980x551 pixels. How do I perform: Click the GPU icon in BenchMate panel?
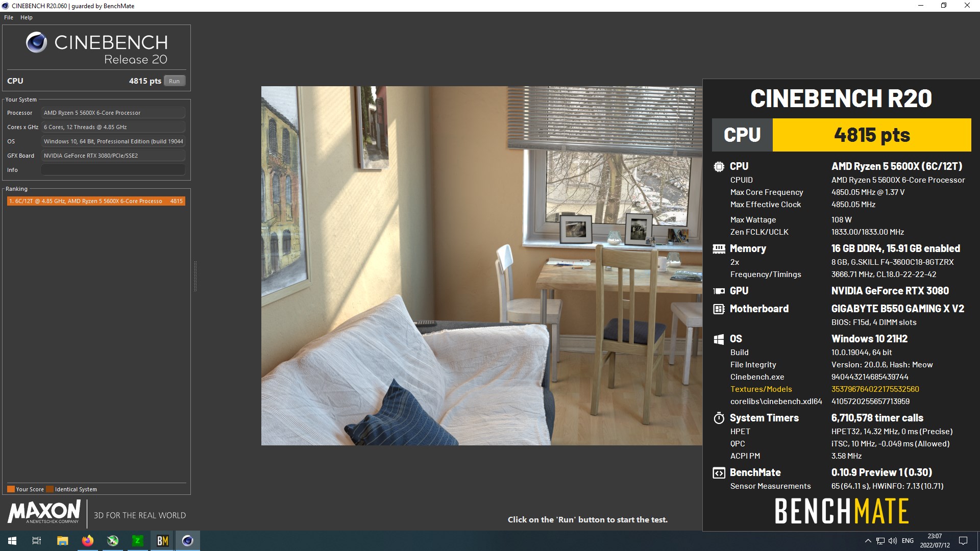click(719, 291)
